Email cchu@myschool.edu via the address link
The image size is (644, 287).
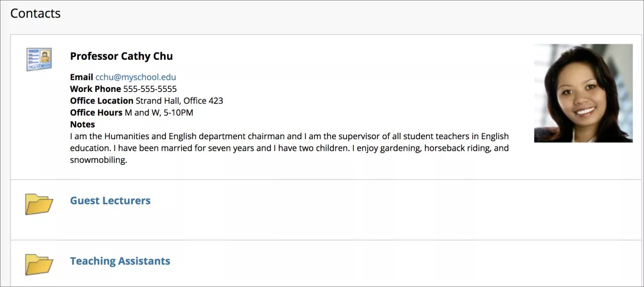(135, 77)
